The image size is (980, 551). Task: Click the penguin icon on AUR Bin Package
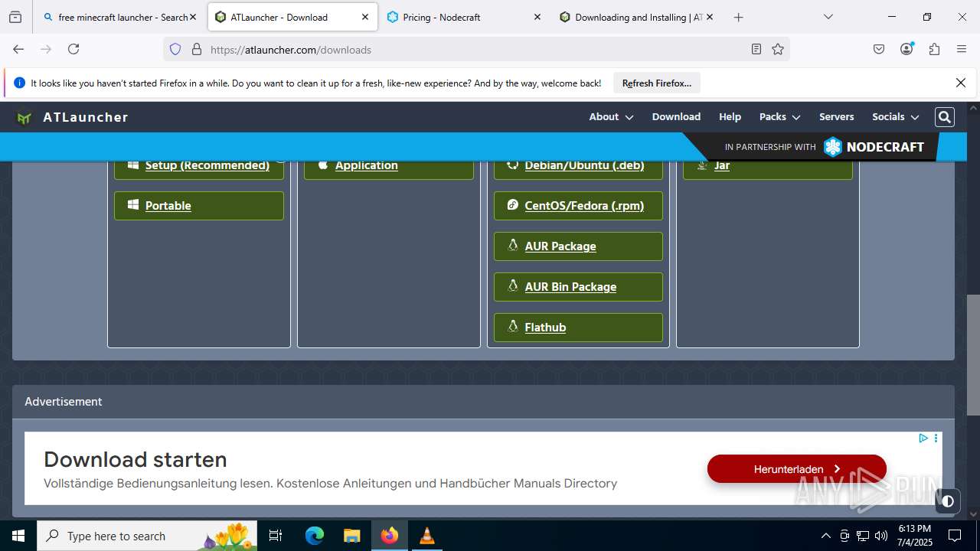pos(513,286)
